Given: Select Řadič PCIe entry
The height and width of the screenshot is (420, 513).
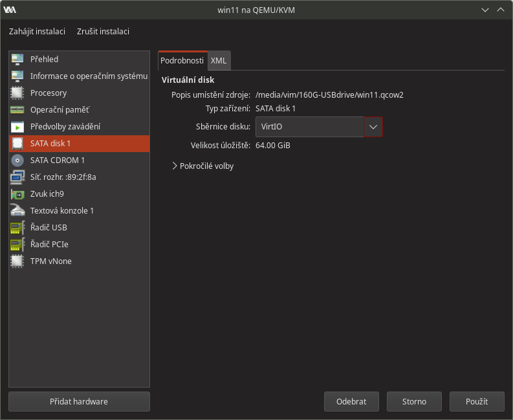Looking at the screenshot, I should click(79, 245).
